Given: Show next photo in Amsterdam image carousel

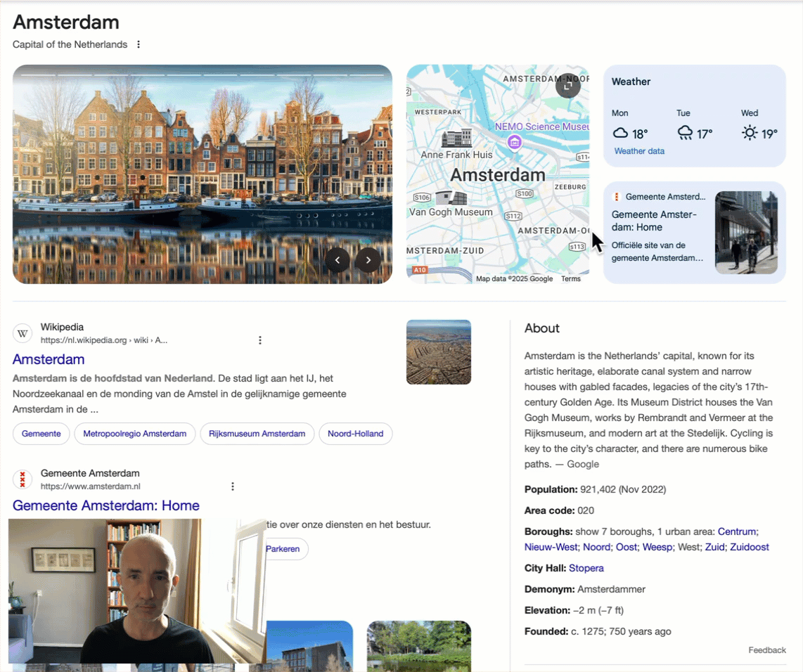Looking at the screenshot, I should (368, 260).
